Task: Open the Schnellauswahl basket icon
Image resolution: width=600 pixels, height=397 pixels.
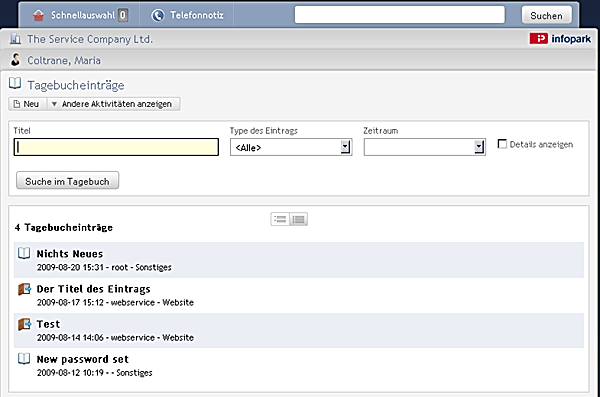Action: click(38, 15)
